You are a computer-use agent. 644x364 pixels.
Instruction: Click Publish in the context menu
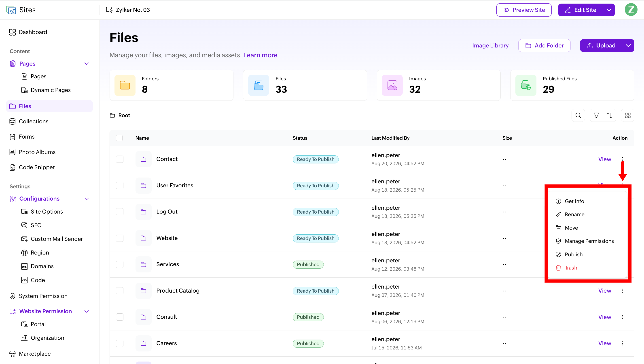coord(587,254)
